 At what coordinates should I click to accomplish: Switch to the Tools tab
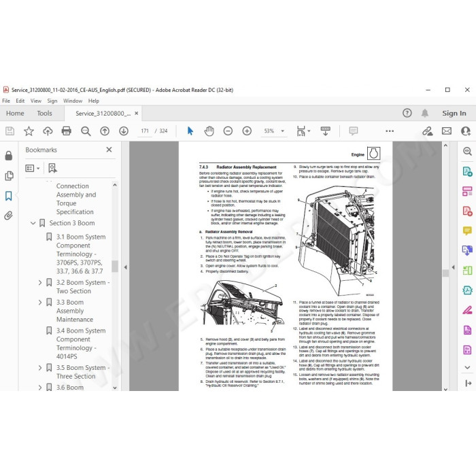coord(44,114)
